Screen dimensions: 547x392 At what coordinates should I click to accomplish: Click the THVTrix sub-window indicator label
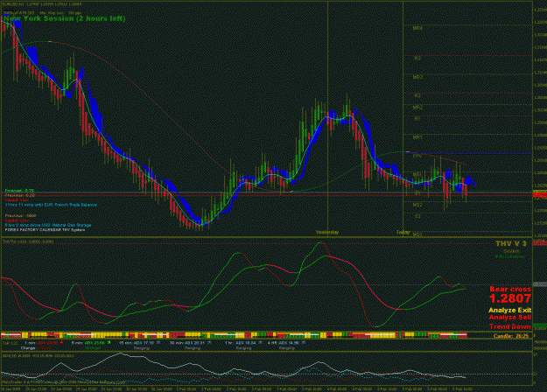point(28,241)
